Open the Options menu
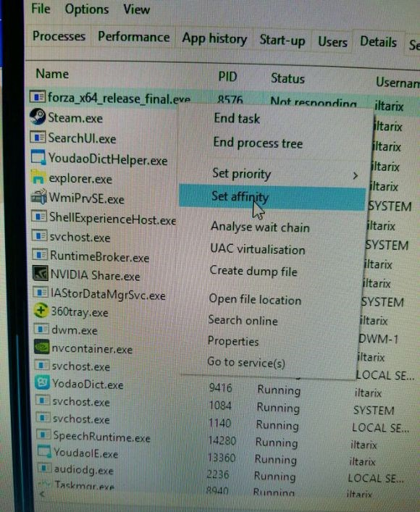420x512 pixels. click(87, 9)
